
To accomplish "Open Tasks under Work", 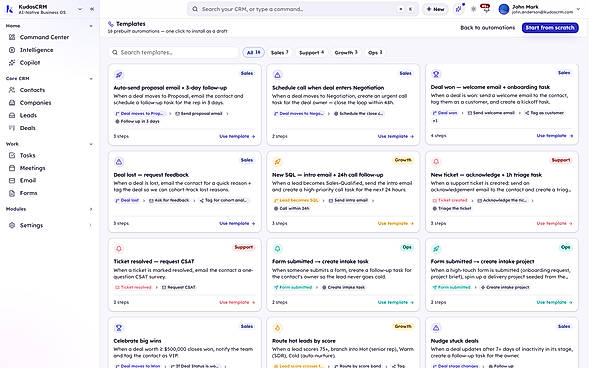I will 27,155.
